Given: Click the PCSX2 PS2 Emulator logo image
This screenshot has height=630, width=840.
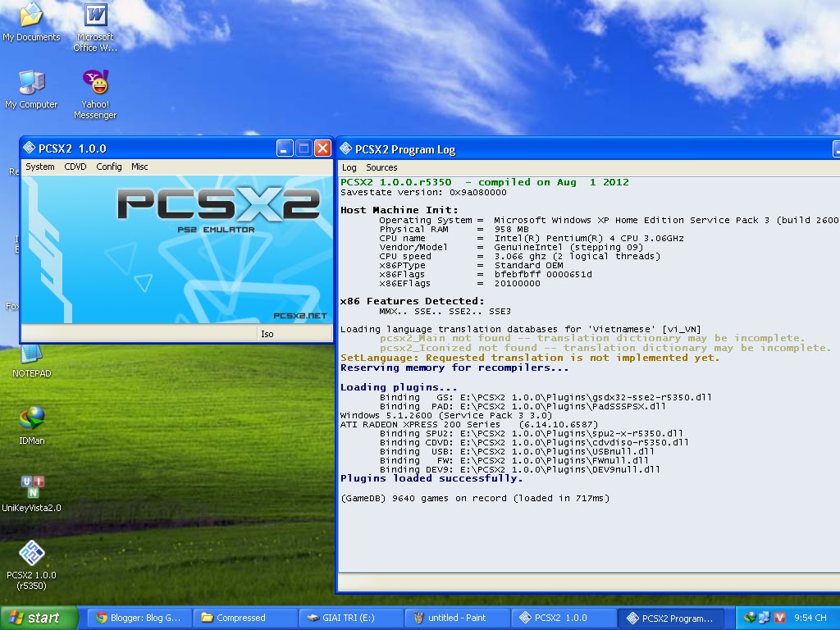Looking at the screenshot, I should coord(219,210).
